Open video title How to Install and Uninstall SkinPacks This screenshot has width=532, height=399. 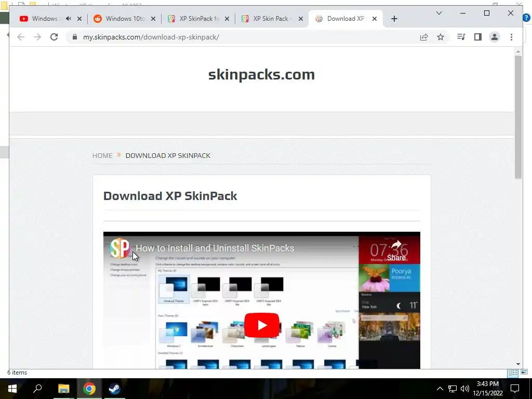215,248
